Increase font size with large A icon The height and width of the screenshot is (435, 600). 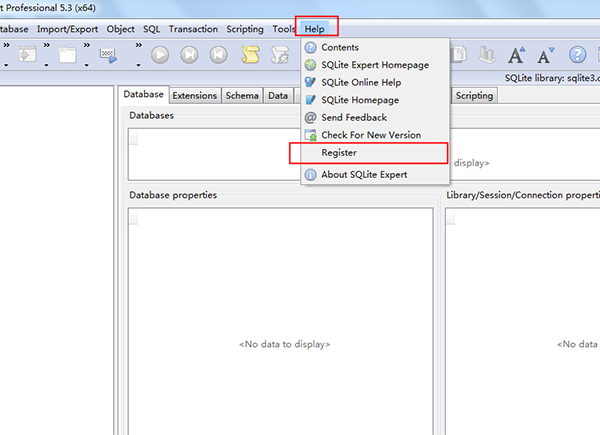coord(517,55)
